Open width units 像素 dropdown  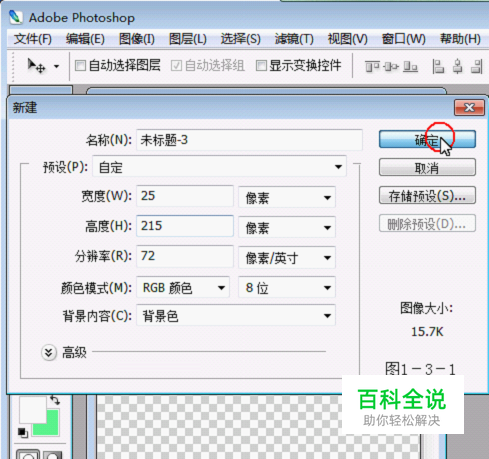coord(287,197)
